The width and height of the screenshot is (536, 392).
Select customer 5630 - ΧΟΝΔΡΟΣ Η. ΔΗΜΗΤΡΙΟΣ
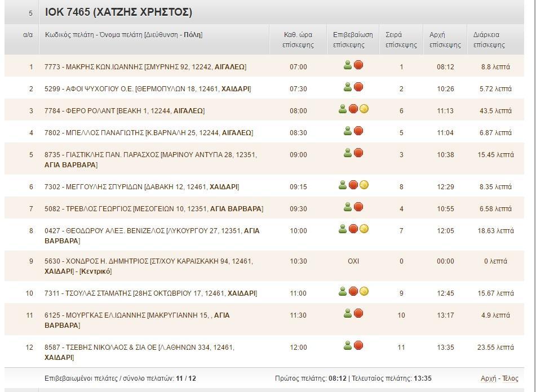click(x=149, y=266)
